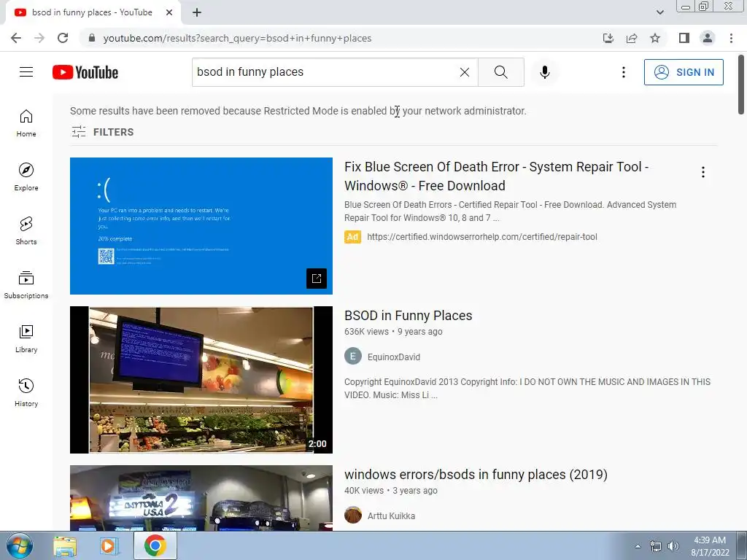Open the ad's three-dot options menu
The height and width of the screenshot is (560, 747).
(x=703, y=172)
